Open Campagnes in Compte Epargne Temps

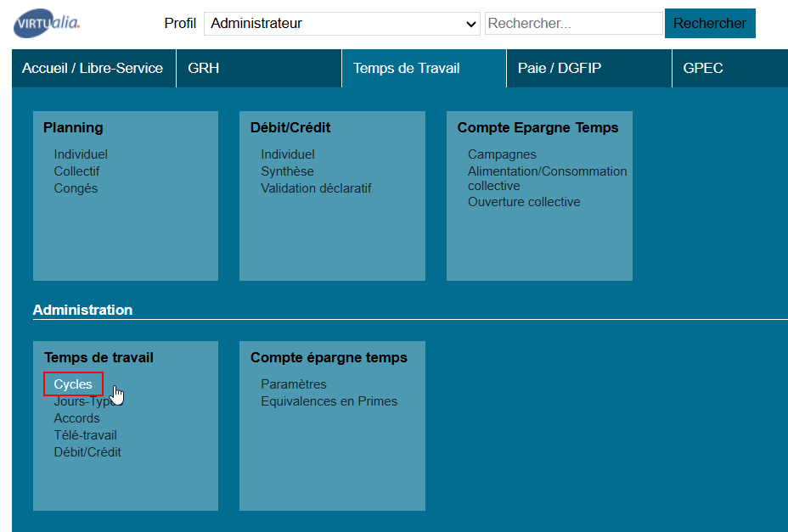coord(502,154)
